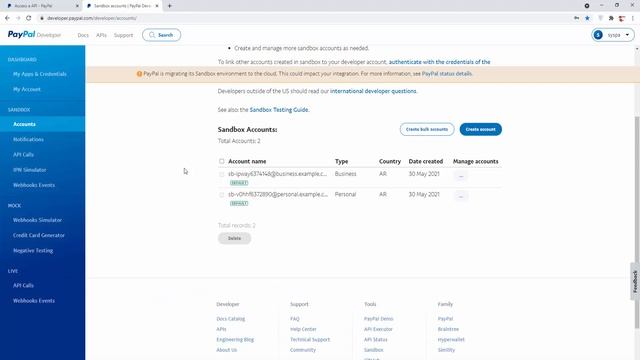Click the personal account email

(278, 194)
